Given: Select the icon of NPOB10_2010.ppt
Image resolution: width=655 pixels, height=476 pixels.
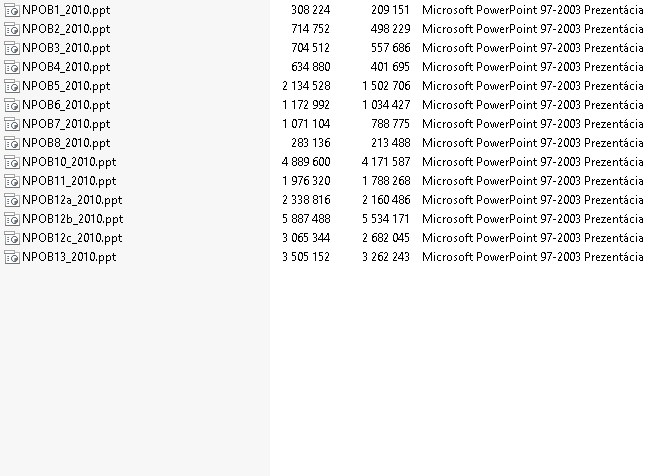Looking at the screenshot, I should click(x=12, y=163).
